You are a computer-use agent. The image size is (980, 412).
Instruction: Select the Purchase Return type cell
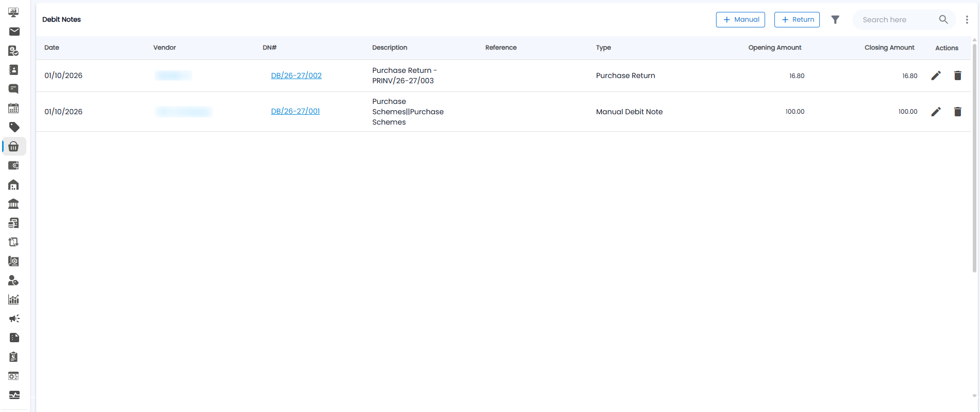tap(626, 75)
